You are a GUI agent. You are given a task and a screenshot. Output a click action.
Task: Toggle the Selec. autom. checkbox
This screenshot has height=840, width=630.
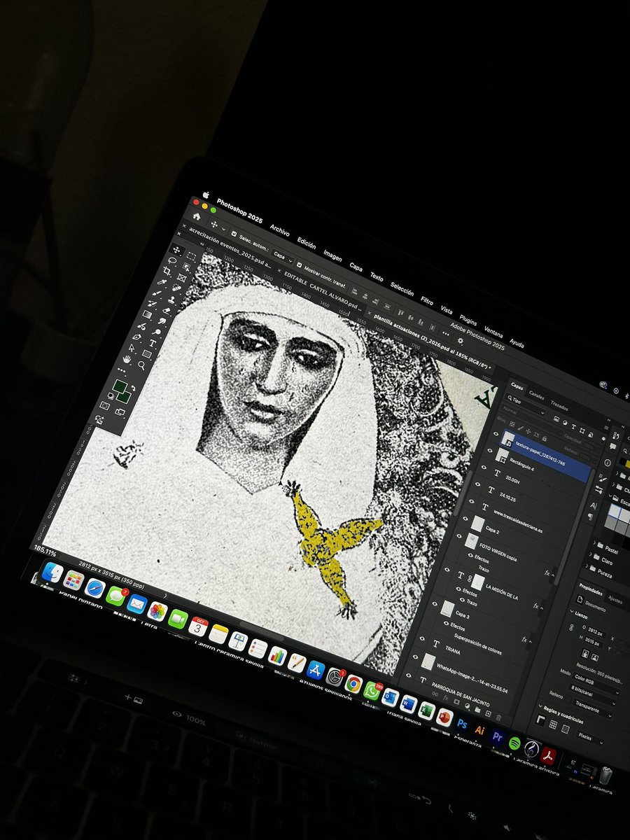click(x=234, y=234)
